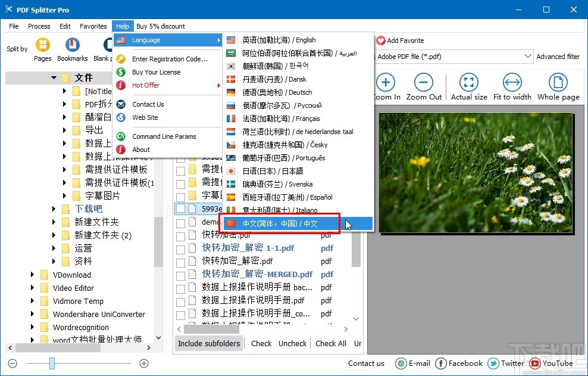Open the Process menu
588x376 pixels.
[39, 26]
